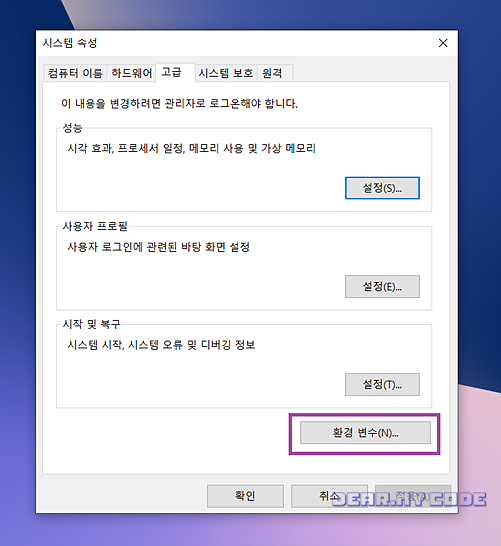Click the 시스템 속성 title bar text
This screenshot has height=546, width=501.
(70, 43)
